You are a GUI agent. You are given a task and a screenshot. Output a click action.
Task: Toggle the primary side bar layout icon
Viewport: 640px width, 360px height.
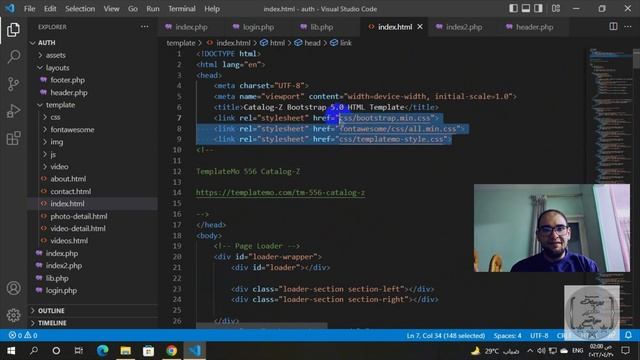click(513, 8)
